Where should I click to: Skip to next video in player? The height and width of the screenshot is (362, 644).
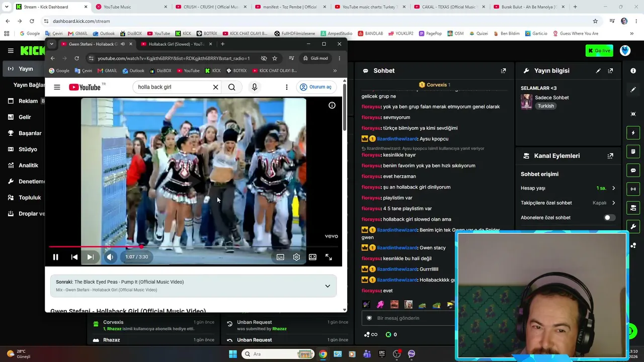point(91,257)
